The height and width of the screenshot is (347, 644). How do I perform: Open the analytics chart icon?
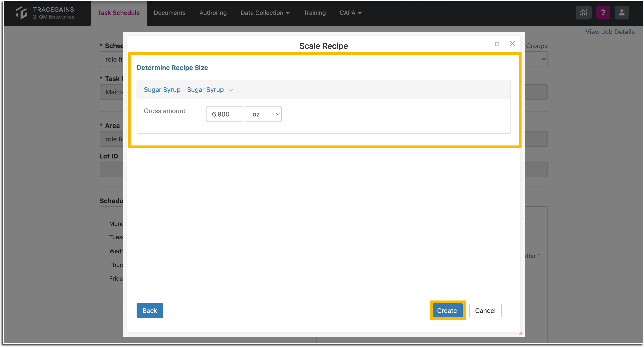point(583,12)
